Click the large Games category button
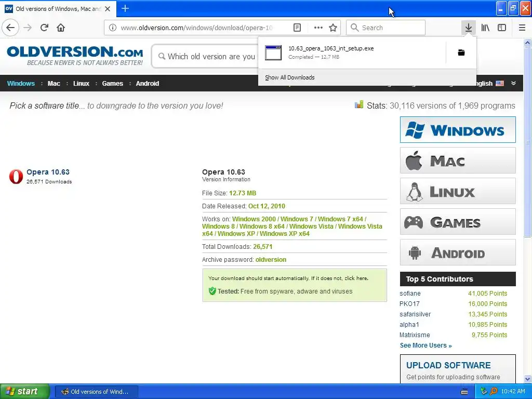 pos(458,222)
